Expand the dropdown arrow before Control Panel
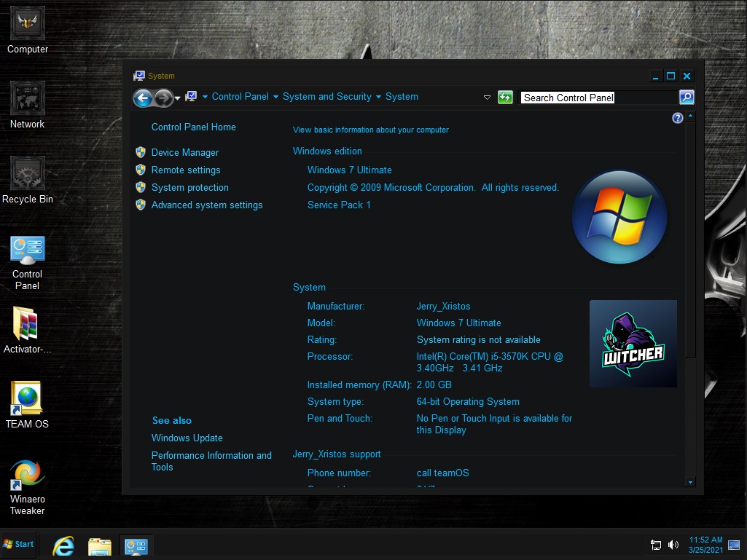 tap(205, 97)
